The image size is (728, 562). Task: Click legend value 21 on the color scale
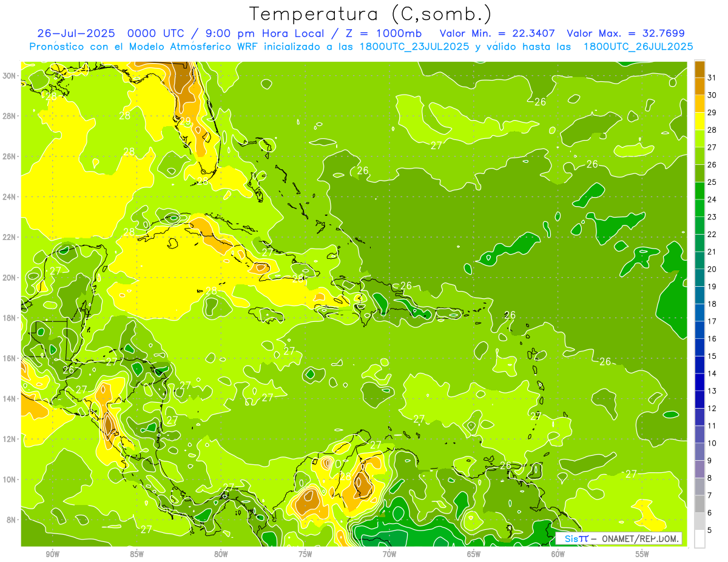pos(712,252)
